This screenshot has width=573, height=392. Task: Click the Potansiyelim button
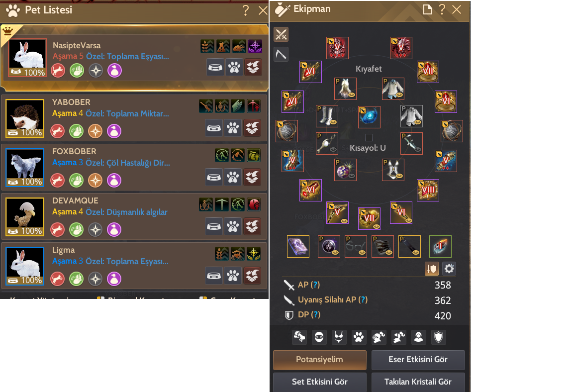click(320, 360)
